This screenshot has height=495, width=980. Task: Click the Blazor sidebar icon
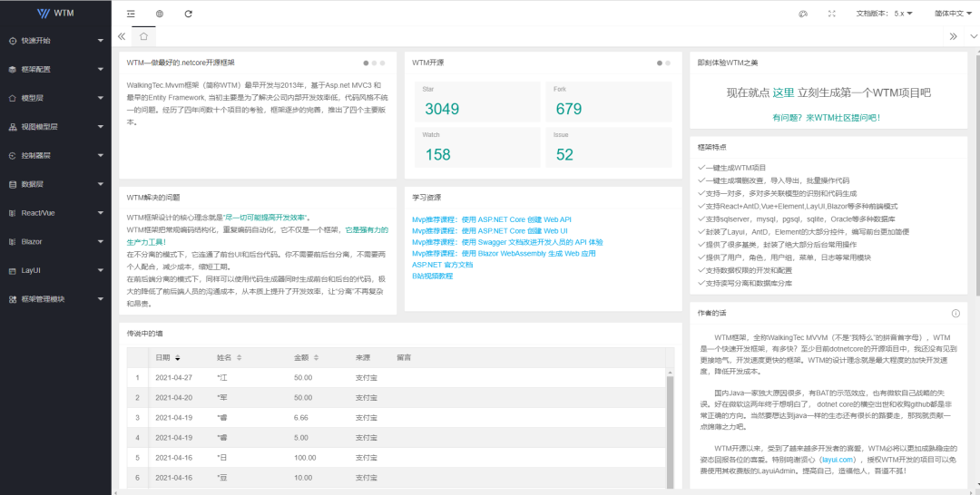pos(13,242)
